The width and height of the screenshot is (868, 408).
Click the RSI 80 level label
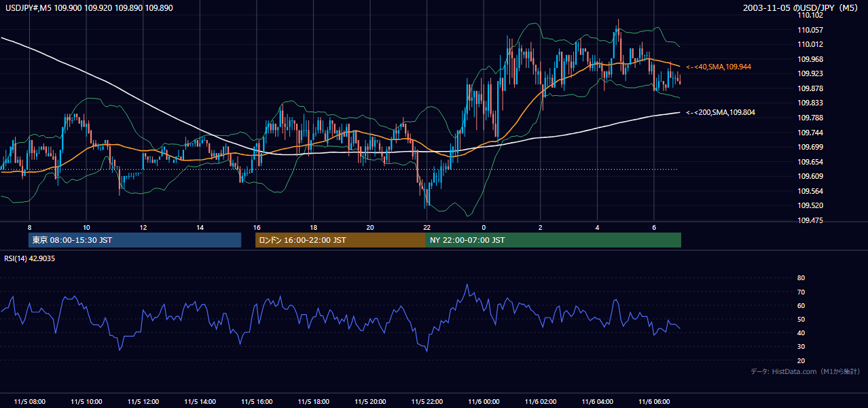coord(801,278)
